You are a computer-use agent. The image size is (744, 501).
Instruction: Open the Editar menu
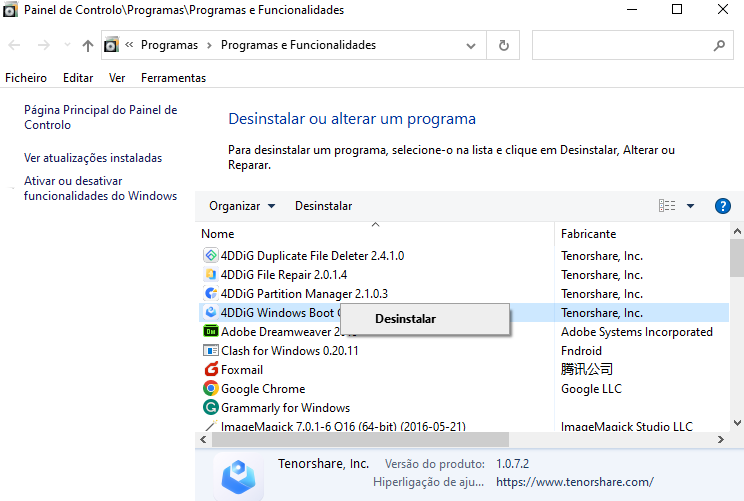pos(78,78)
